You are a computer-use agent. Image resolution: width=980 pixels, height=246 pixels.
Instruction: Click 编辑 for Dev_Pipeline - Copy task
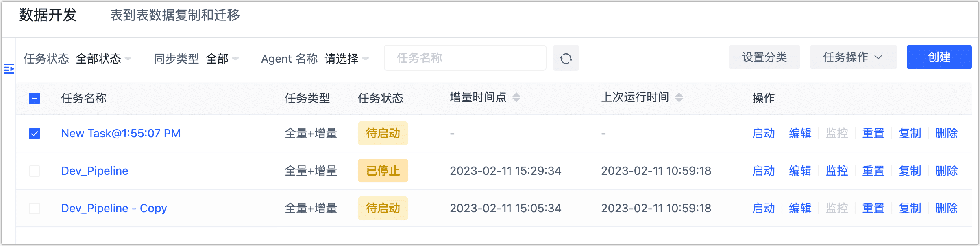click(x=800, y=209)
